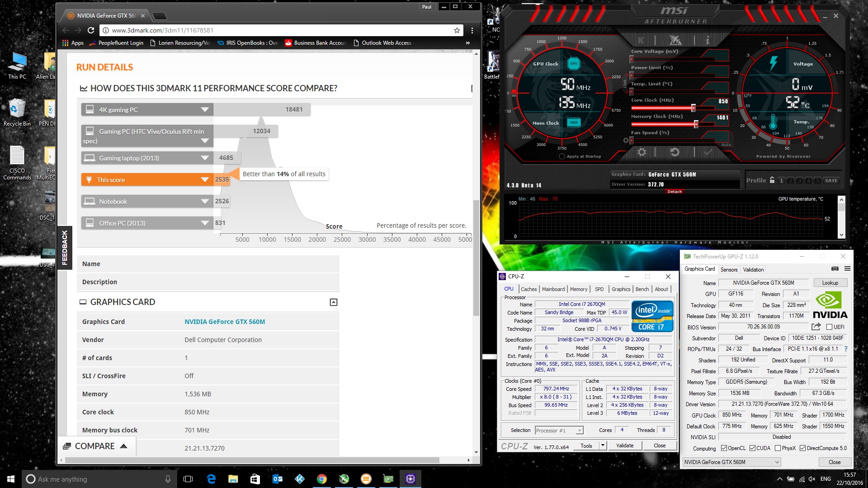Toggle the CUDA checkbox in GPU-Z

tap(752, 448)
